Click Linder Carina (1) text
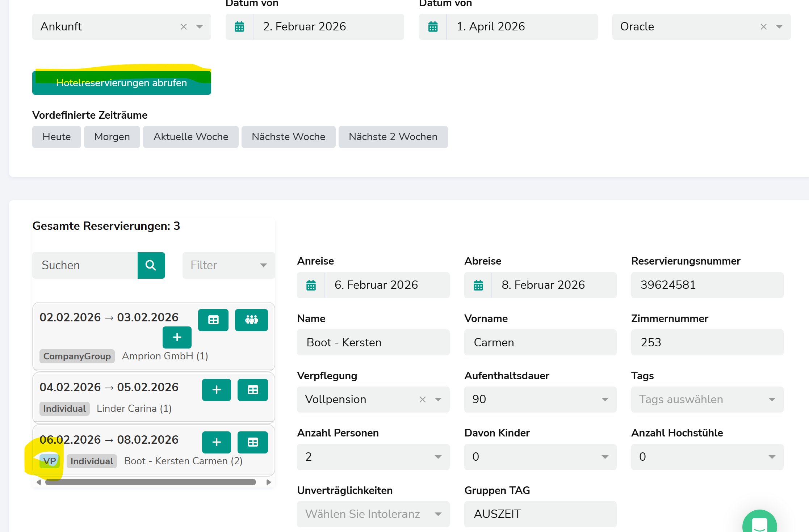809x532 pixels. 134,409
